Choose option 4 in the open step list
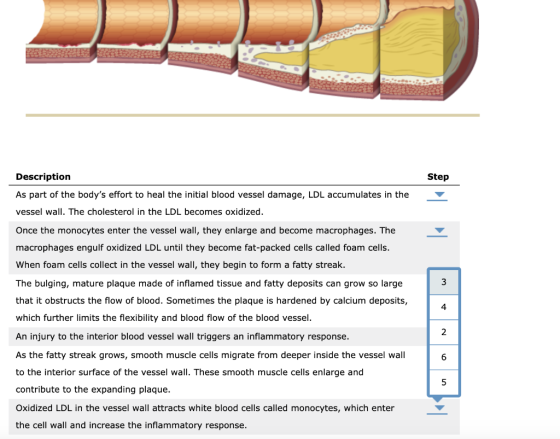Image resolution: width=560 pixels, height=439 pixels. (x=444, y=307)
